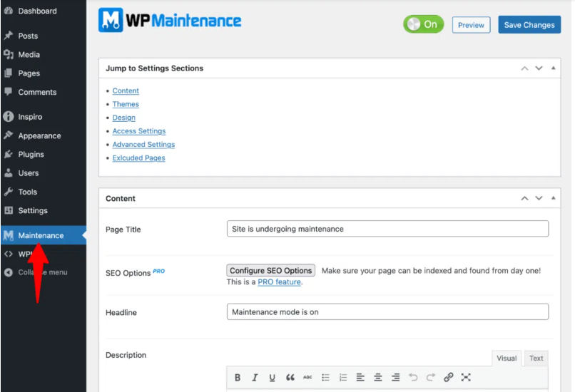Click into the Headline input field
The height and width of the screenshot is (392, 575).
387,312
